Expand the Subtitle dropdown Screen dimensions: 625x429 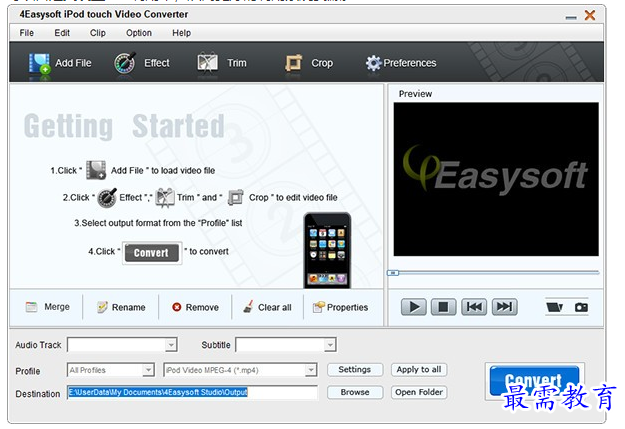click(330, 345)
